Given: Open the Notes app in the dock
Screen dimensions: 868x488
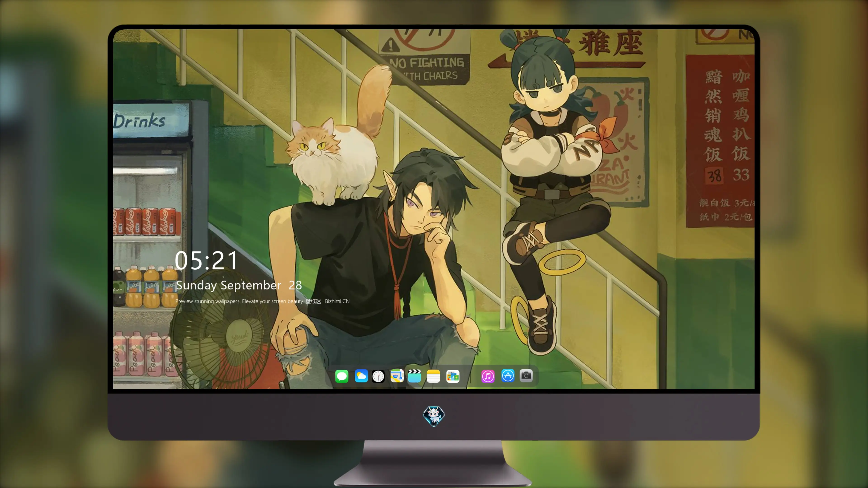Looking at the screenshot, I should [x=433, y=376].
